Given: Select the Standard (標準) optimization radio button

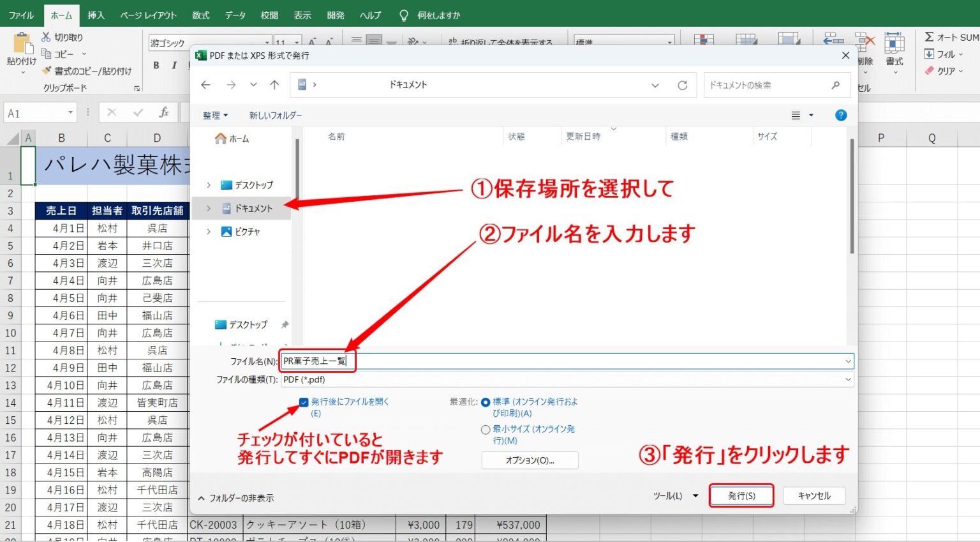Looking at the screenshot, I should tap(486, 402).
